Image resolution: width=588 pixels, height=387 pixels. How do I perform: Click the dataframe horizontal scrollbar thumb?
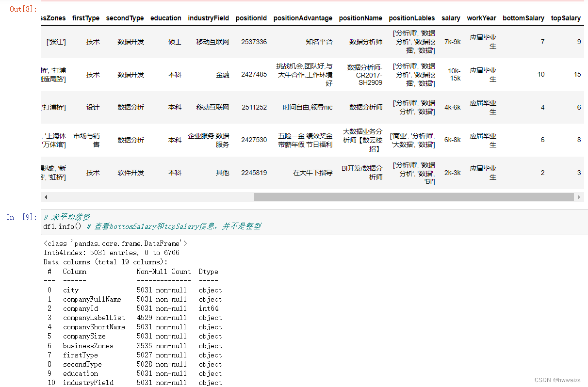(414, 197)
